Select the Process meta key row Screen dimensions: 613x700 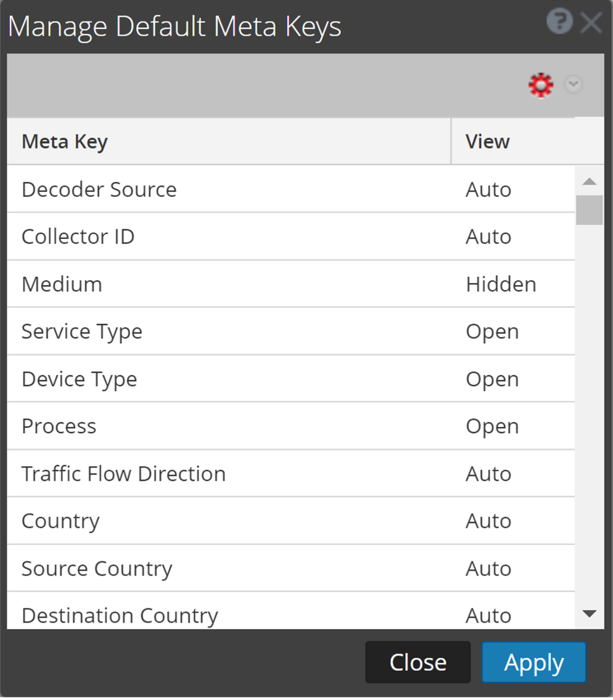click(59, 426)
